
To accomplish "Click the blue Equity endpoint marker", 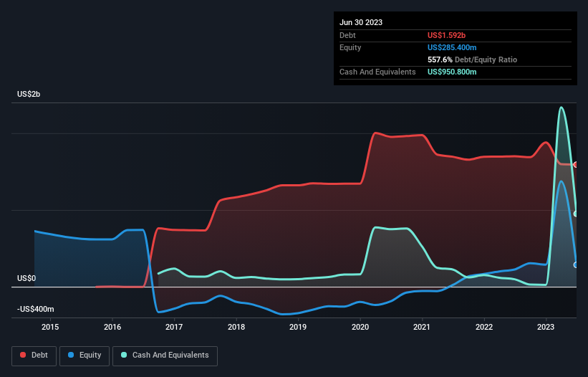I will [575, 265].
